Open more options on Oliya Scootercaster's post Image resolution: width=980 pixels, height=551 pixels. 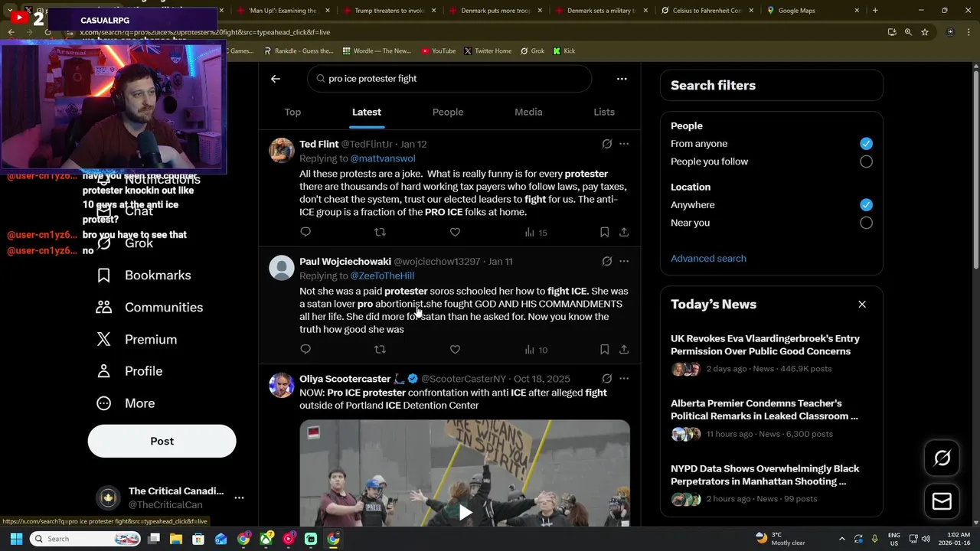tap(624, 378)
